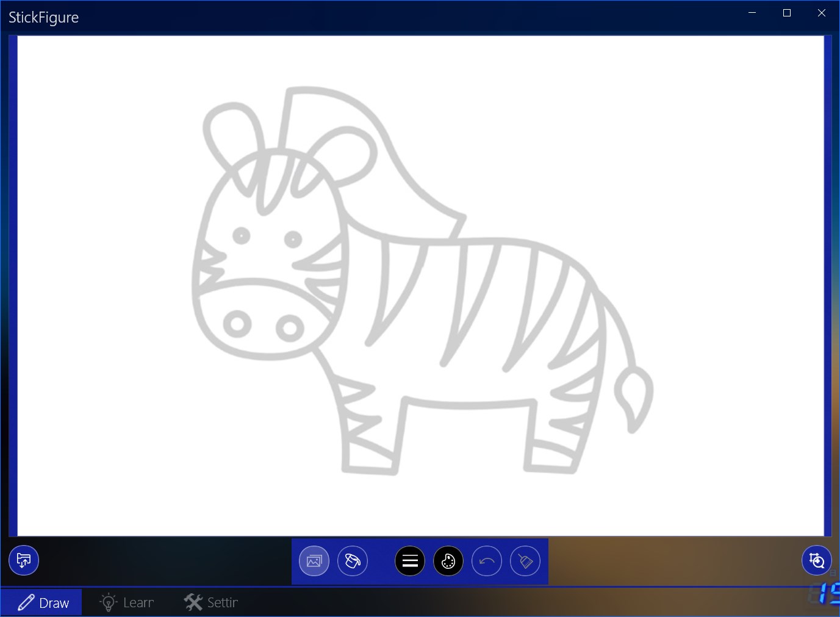This screenshot has height=617, width=840.
Task: Open the picture gallery tool
Action: 314,561
